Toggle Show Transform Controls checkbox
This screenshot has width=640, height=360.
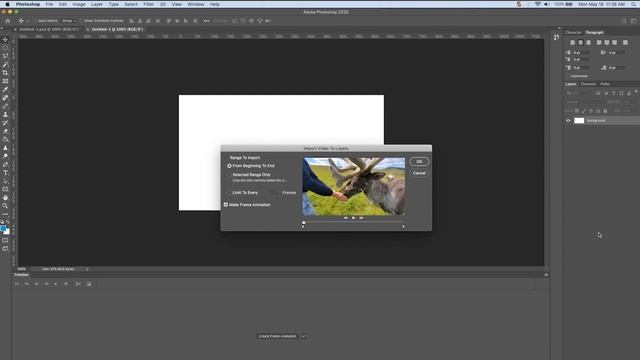(x=81, y=21)
